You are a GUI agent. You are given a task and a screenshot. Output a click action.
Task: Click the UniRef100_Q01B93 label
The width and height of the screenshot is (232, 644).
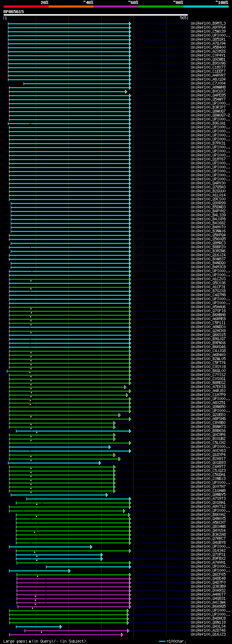click(208, 463)
